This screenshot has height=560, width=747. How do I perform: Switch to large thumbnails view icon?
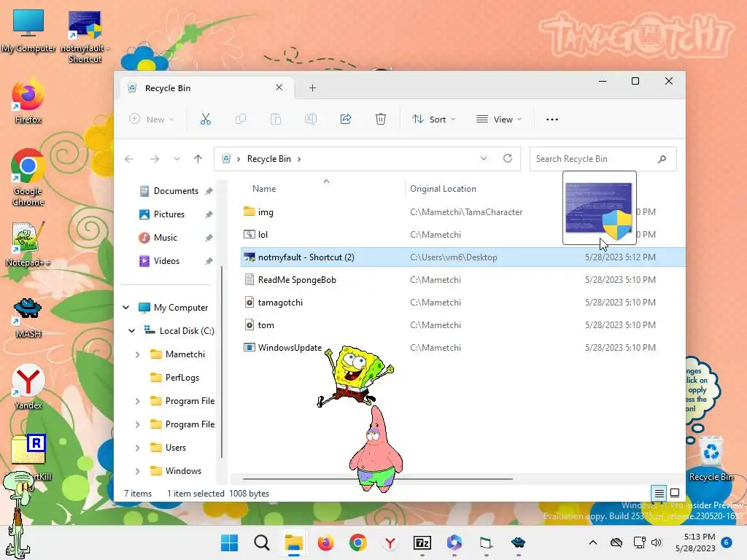point(675,494)
